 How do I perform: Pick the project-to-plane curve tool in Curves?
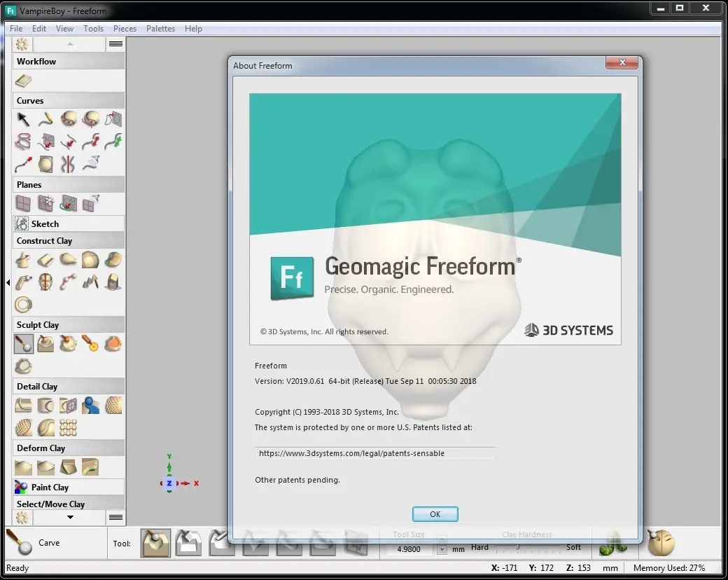click(x=113, y=120)
